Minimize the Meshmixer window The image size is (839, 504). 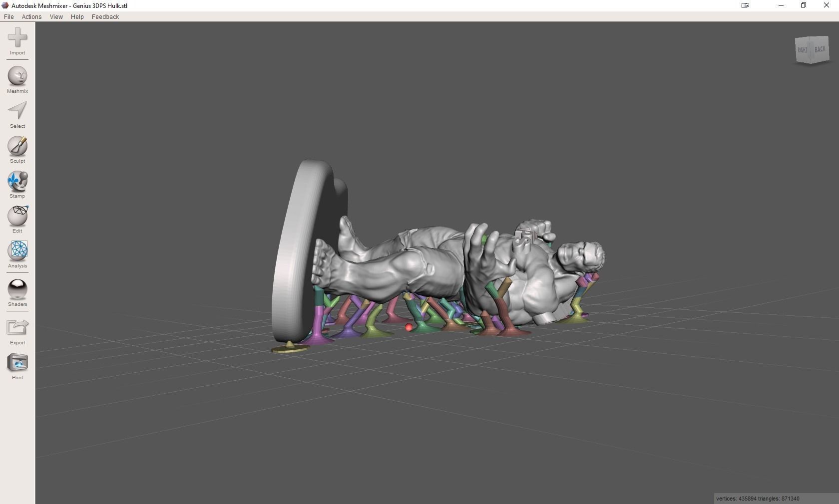click(x=781, y=5)
